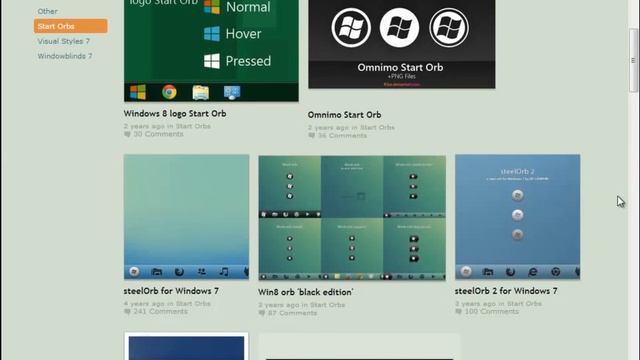Open the 30 Comments link
Screen dimensions: 640x360
pos(158,134)
